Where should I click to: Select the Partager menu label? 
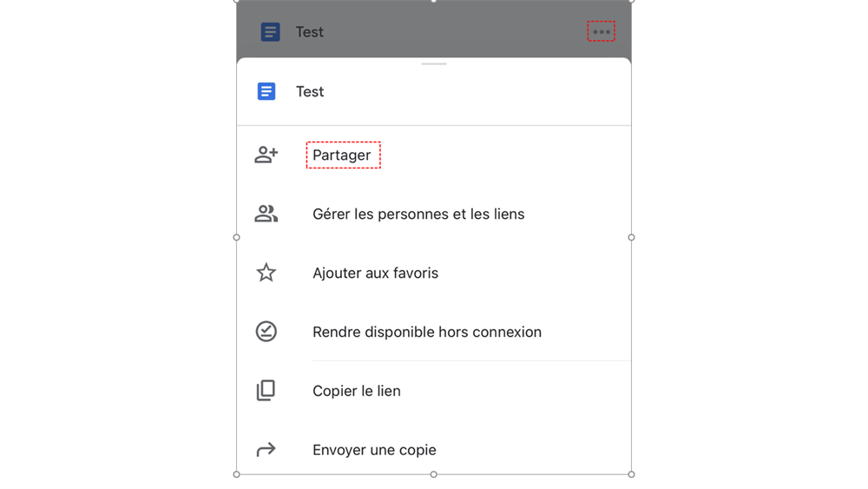click(342, 155)
